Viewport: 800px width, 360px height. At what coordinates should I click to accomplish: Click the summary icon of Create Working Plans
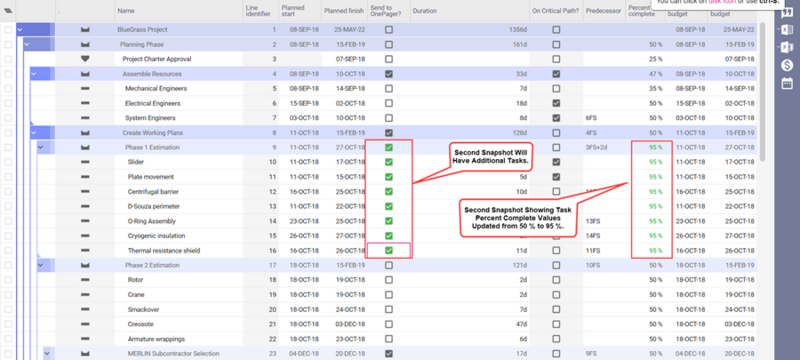click(x=85, y=133)
